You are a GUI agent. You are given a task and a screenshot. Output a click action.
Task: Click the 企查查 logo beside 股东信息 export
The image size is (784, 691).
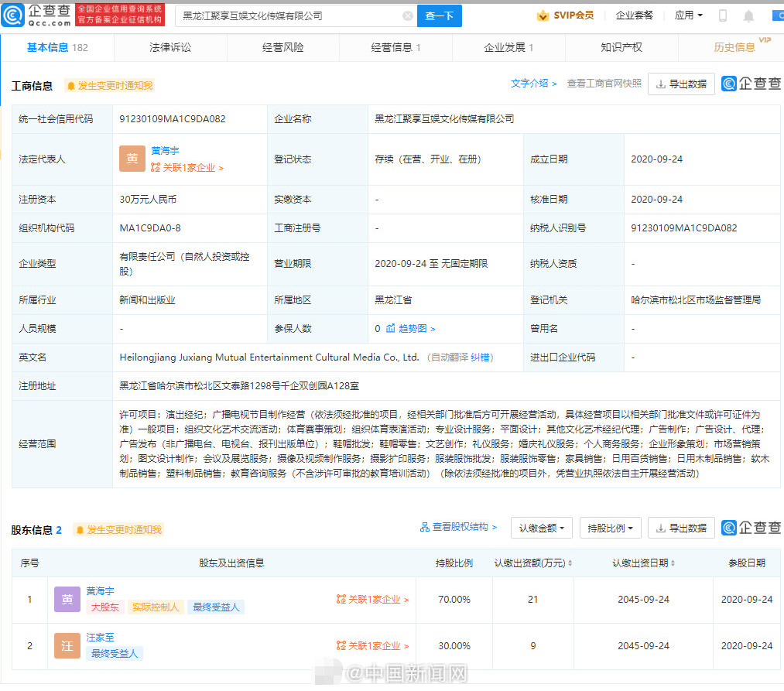click(751, 528)
